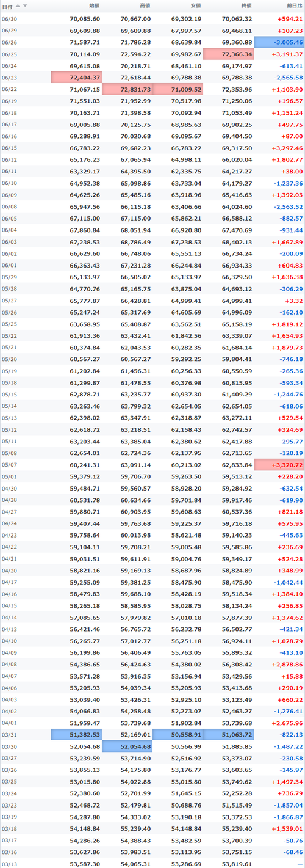The image size is (305, 868).
Task: Select highlighted high price 72,831.73
Action: point(127,90)
